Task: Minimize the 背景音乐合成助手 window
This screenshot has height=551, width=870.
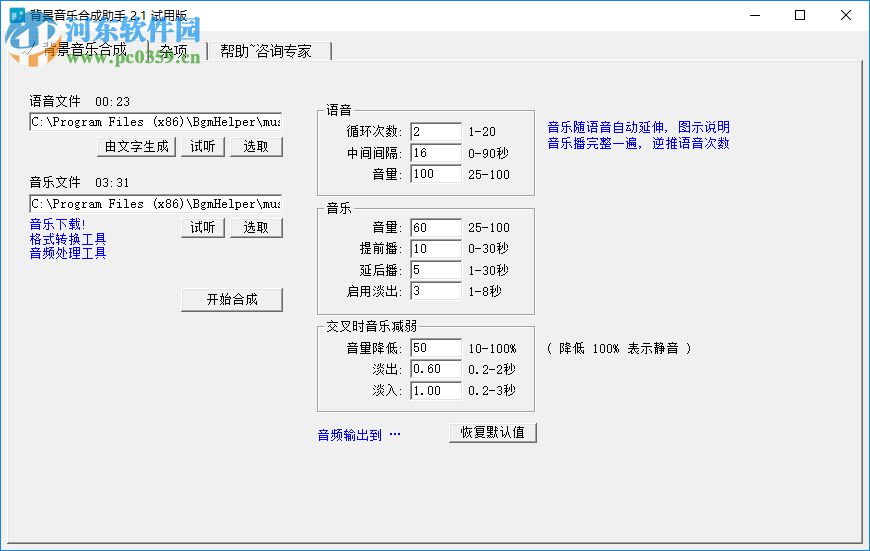Action: pos(755,15)
